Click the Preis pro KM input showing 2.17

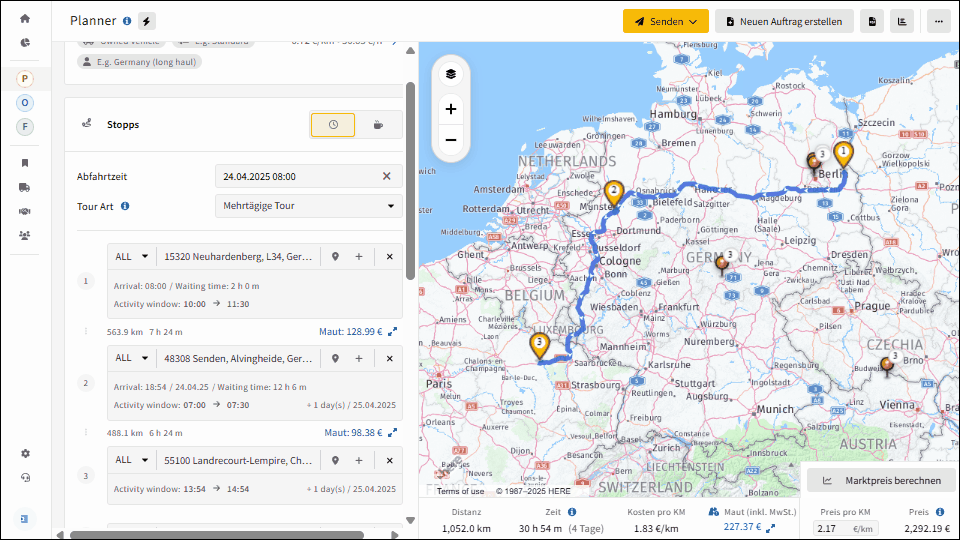click(846, 528)
